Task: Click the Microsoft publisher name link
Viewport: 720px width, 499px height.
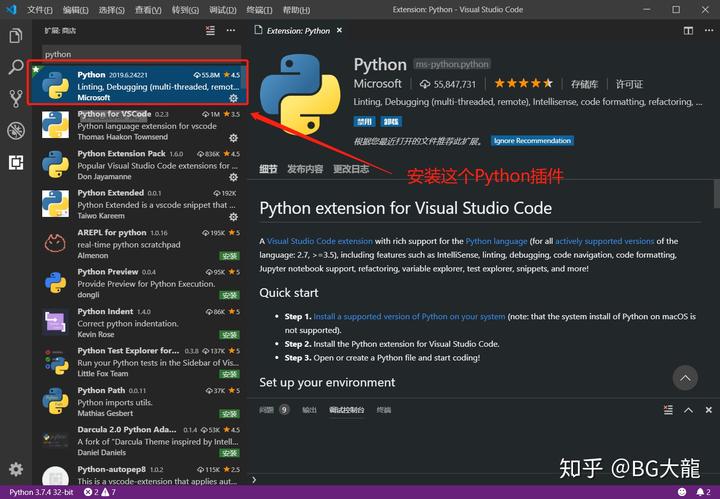Action: point(377,84)
